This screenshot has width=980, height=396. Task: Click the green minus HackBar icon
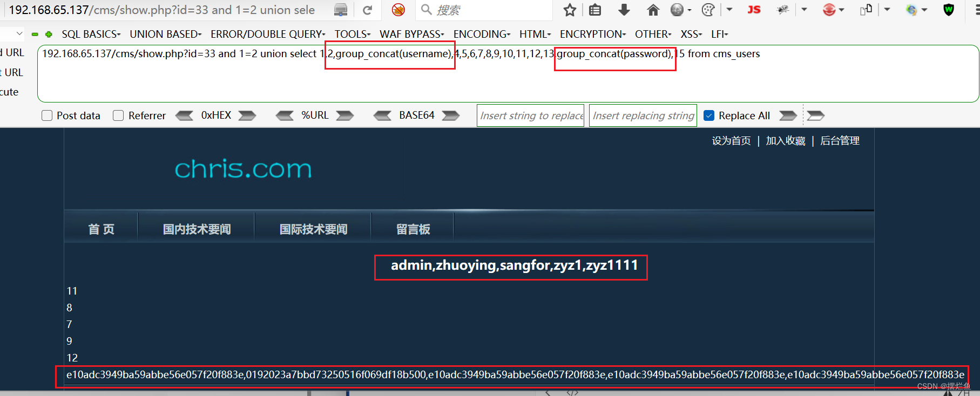[x=35, y=34]
